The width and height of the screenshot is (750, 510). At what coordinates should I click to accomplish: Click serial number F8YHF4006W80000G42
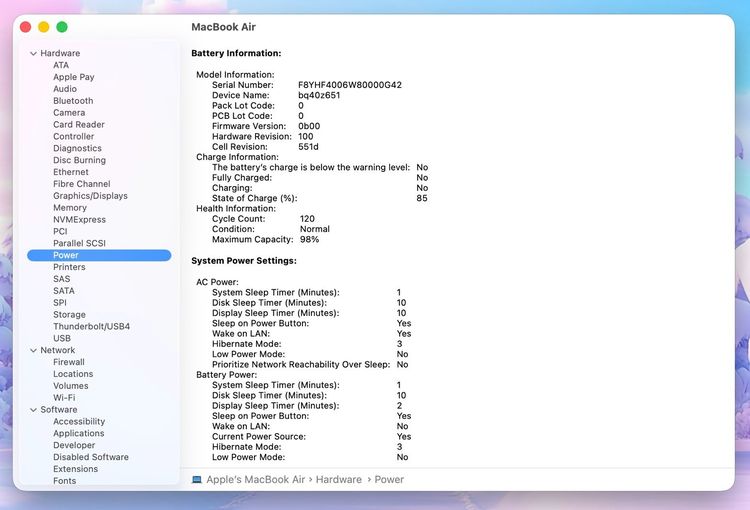coord(350,85)
